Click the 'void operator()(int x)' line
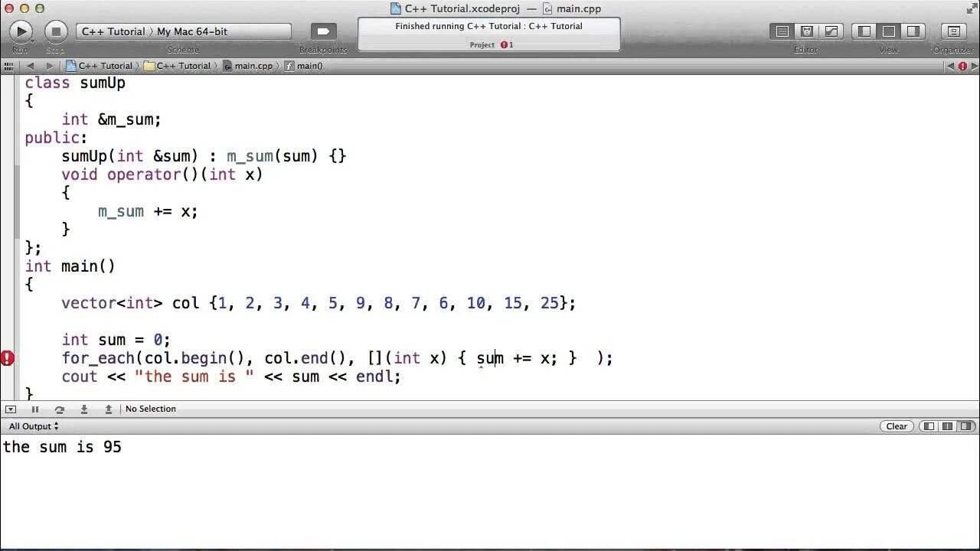The image size is (980, 551). pos(162,174)
